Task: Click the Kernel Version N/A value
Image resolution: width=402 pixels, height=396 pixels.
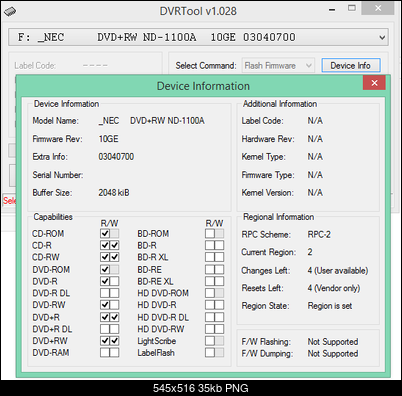Action: pos(315,193)
